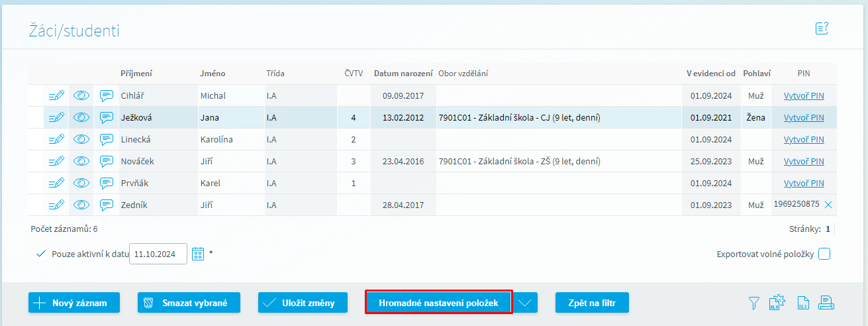Delete the PIN 1969250875 for Zedník
Screen dimensions: 868x326
828,205
